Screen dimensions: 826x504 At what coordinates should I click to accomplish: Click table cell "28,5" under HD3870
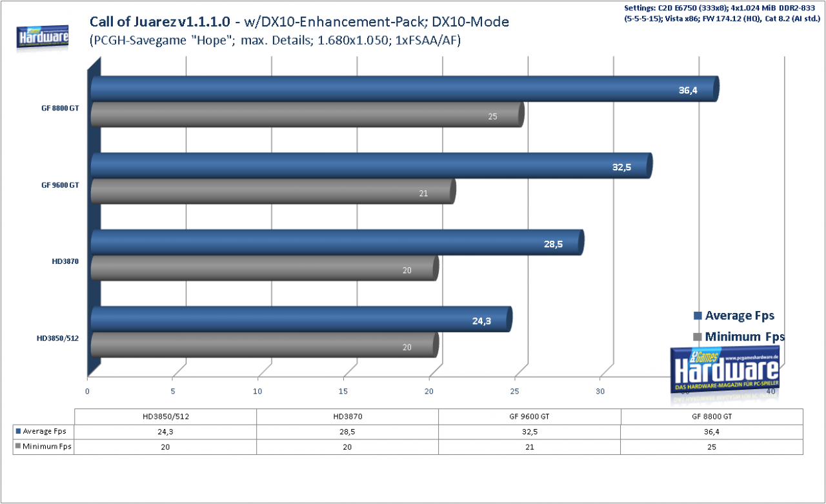(348, 431)
